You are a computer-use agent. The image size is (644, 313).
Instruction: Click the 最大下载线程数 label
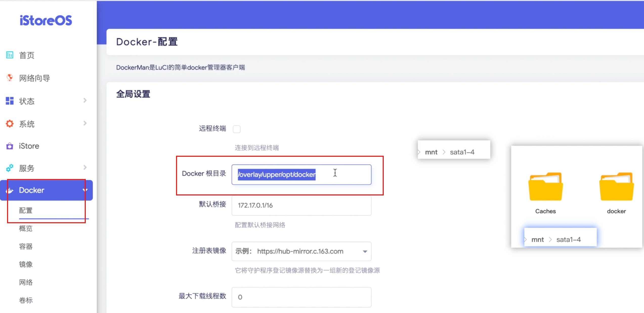click(202, 296)
